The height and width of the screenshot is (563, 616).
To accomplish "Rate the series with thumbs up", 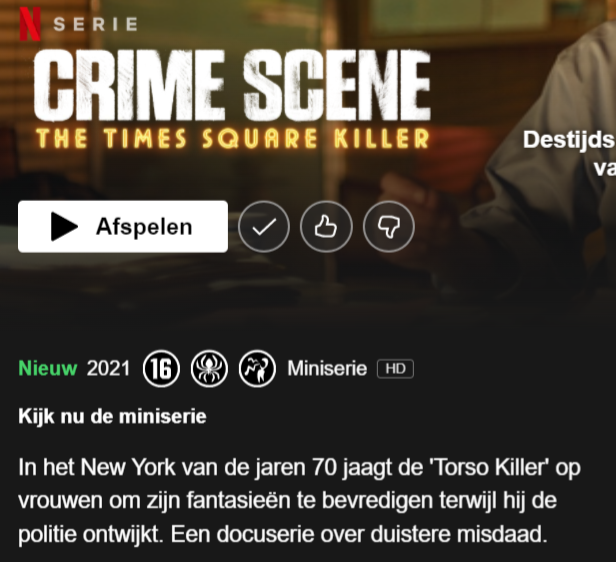I will 326,227.
